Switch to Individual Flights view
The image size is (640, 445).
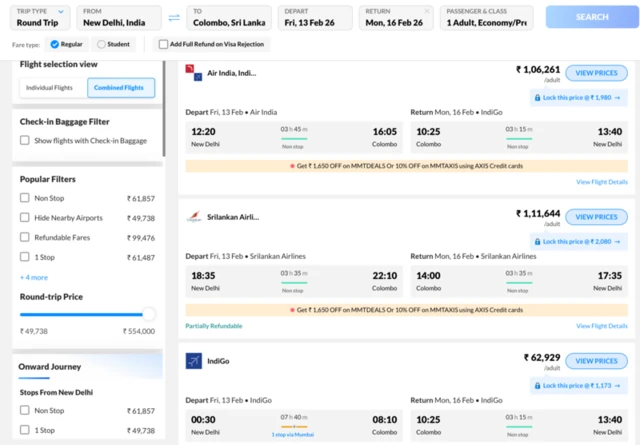49,88
